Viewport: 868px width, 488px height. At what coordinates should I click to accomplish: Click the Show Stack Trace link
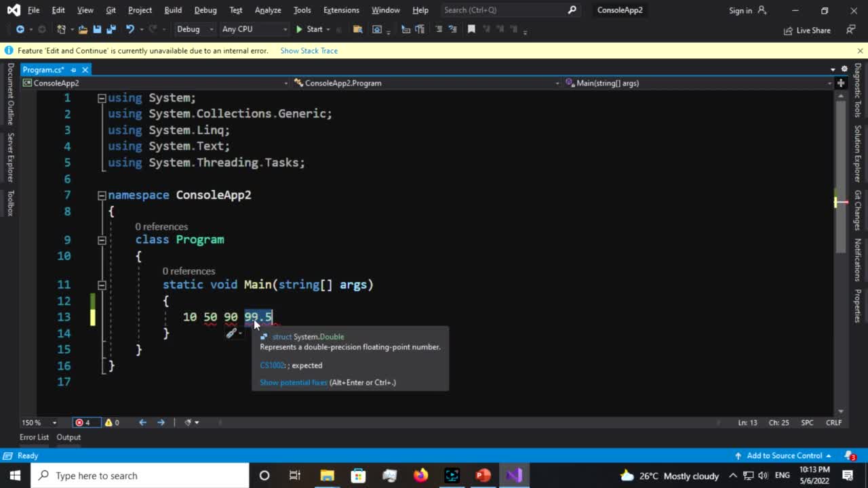point(309,51)
